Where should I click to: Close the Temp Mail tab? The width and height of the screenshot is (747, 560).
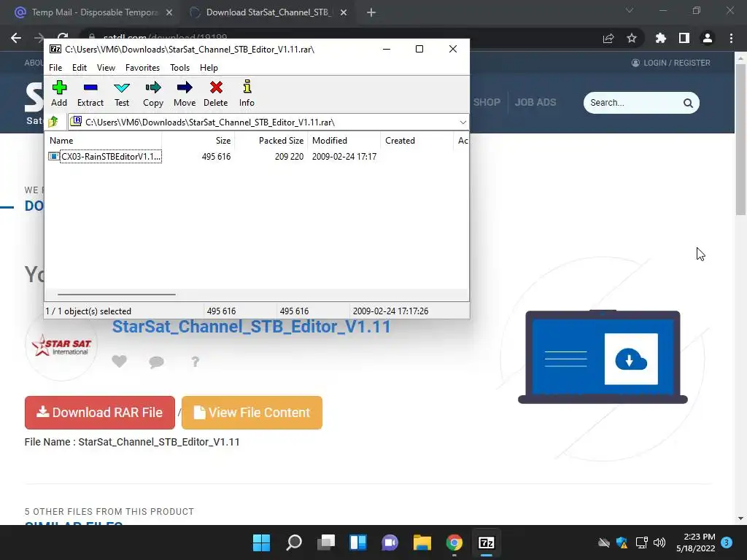click(x=169, y=12)
